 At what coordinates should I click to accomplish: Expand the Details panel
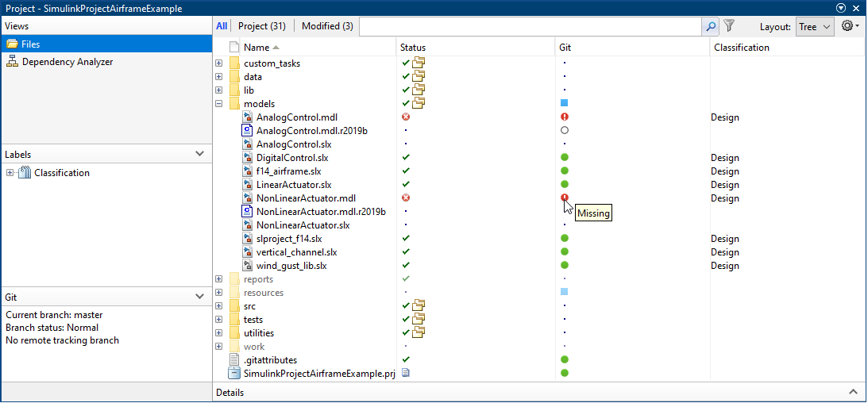853,392
